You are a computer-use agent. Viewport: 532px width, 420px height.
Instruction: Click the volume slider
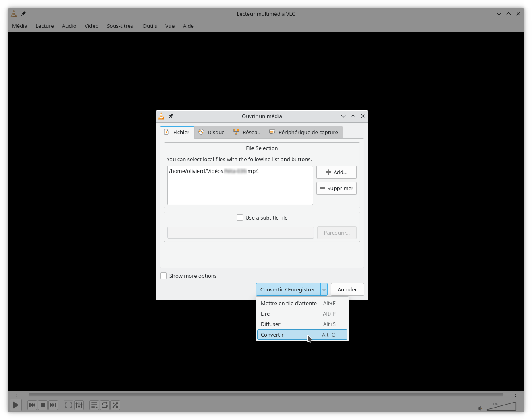point(502,407)
